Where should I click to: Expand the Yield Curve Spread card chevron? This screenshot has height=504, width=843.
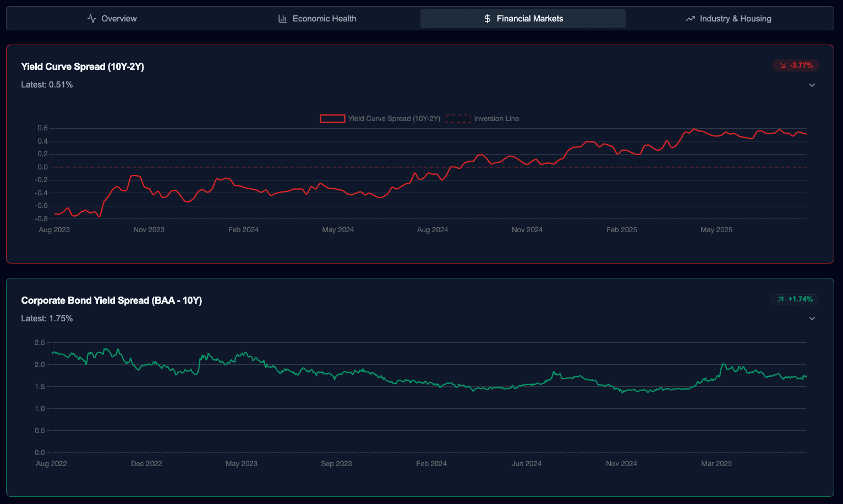tap(812, 85)
